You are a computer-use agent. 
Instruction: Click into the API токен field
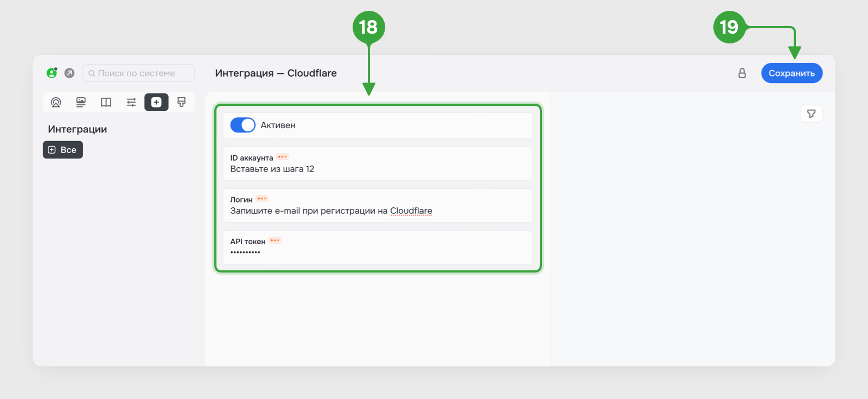point(378,247)
